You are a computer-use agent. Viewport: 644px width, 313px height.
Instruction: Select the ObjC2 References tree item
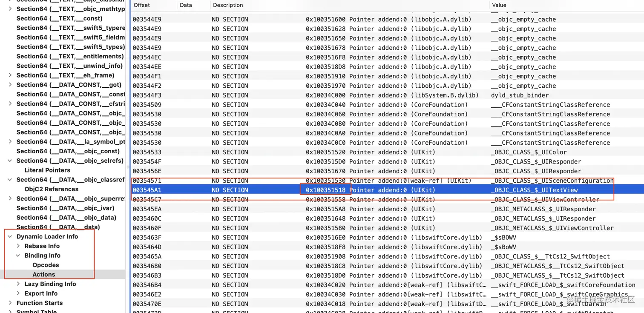tap(52, 189)
